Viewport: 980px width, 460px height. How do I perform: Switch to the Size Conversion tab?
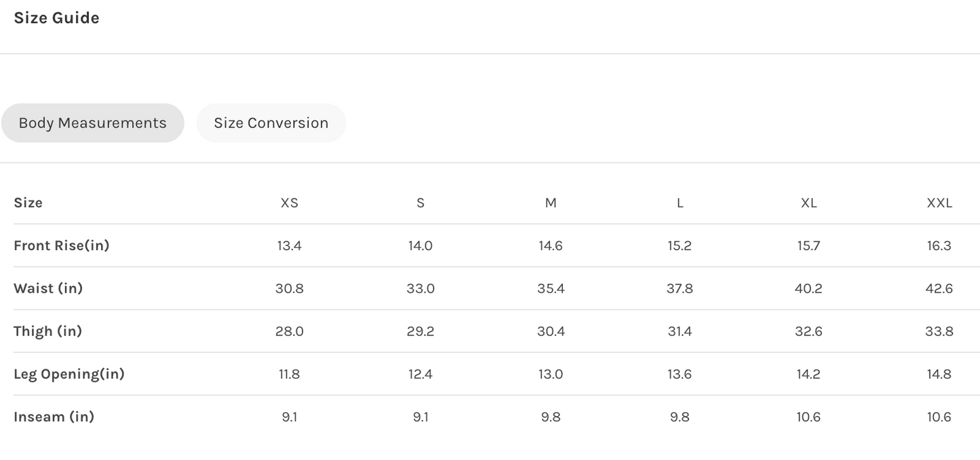point(271,123)
